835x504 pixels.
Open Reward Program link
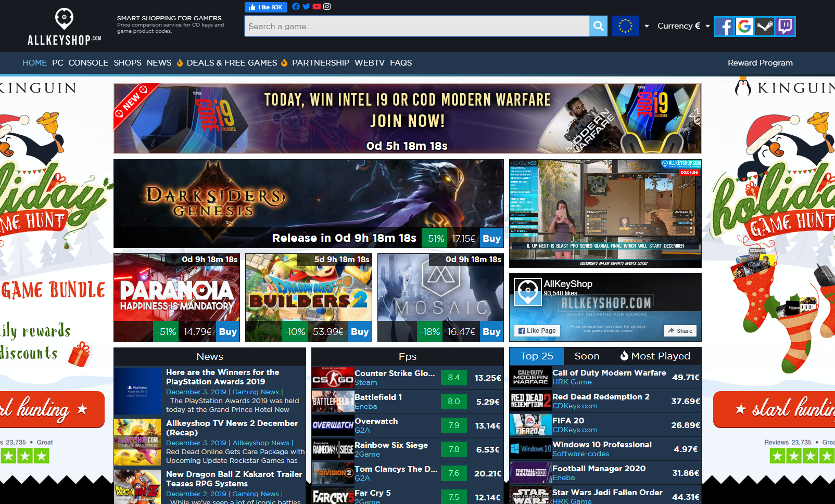coord(760,63)
